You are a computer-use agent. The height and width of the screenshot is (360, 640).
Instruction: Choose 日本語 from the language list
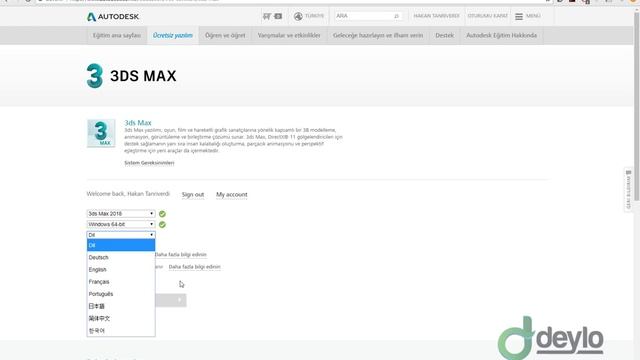click(x=121, y=306)
